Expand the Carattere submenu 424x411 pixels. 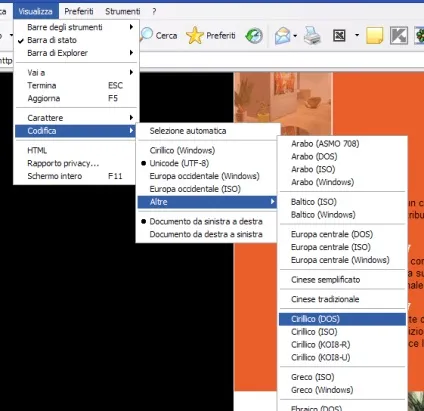tap(76, 118)
